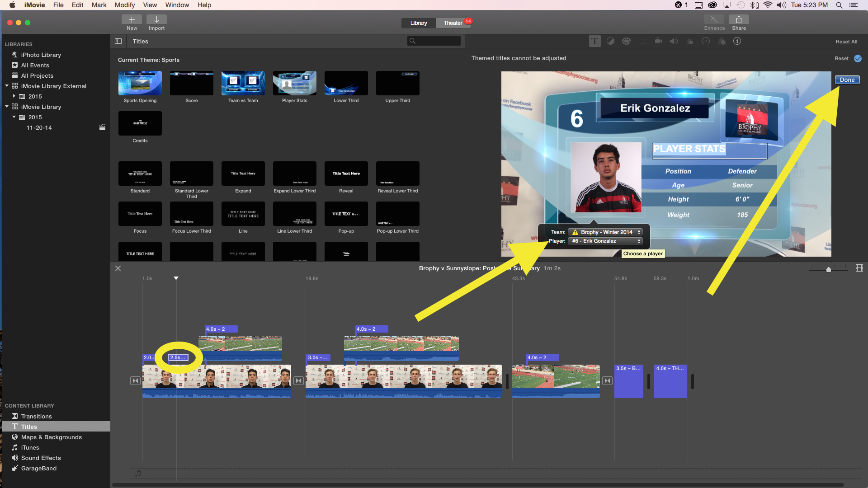Open the Video and Audio Effects icon
Screen dimensions: 868x488
pyautogui.click(x=722, y=41)
